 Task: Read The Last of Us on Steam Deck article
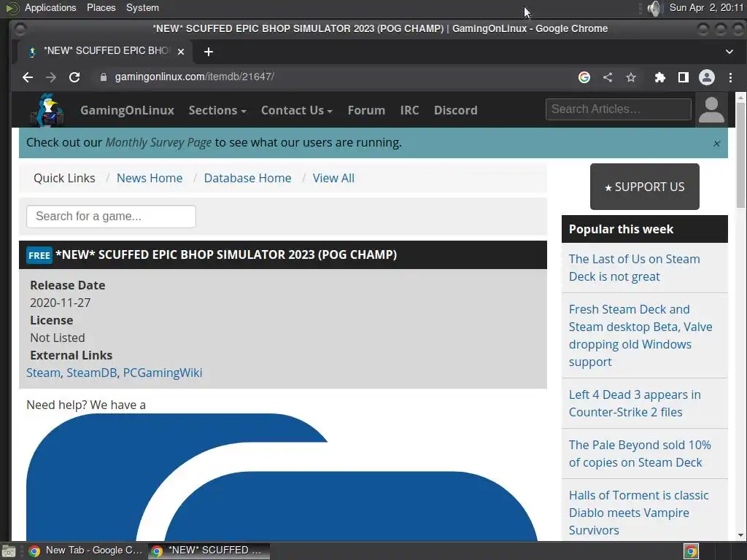point(634,268)
